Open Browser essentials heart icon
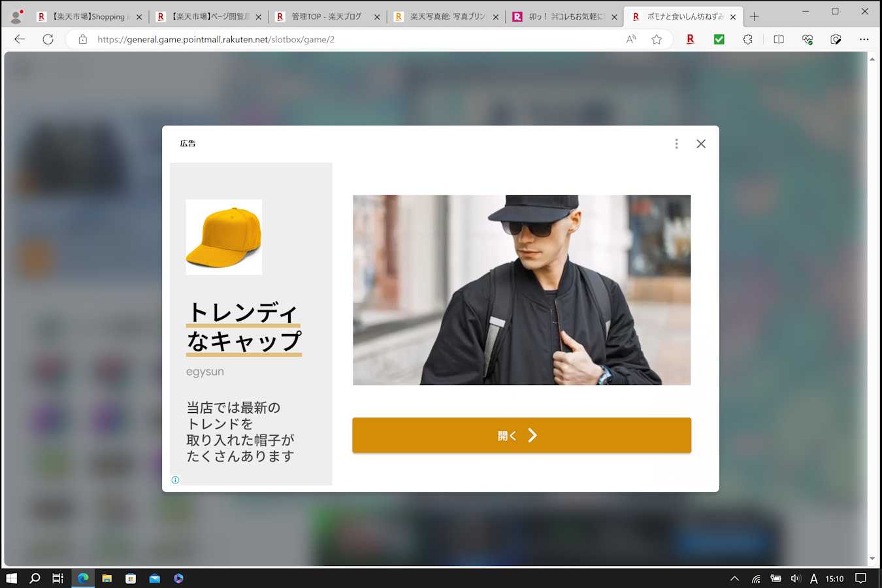Viewport: 882px width, 588px height. coord(807,39)
